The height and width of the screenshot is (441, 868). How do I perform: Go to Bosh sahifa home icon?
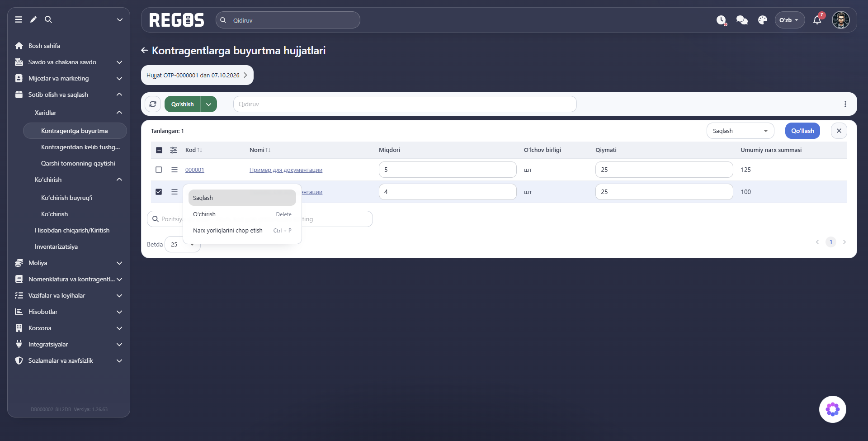tap(19, 46)
